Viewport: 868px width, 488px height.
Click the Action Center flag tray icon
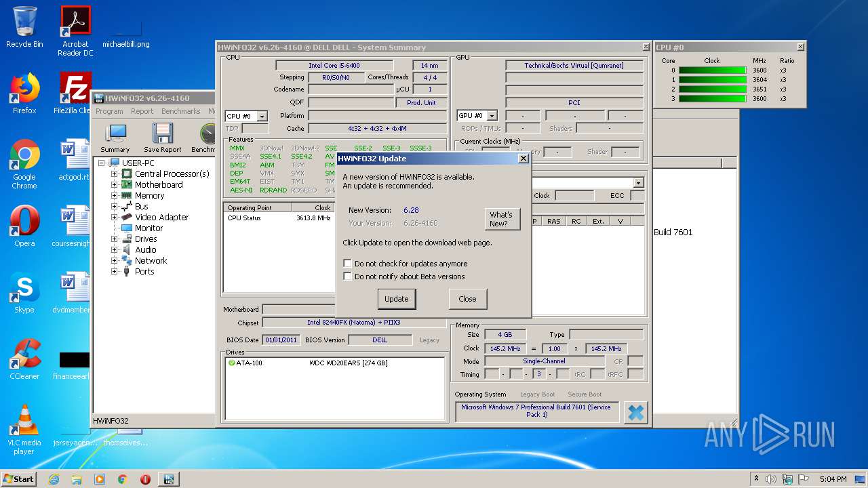point(804,479)
